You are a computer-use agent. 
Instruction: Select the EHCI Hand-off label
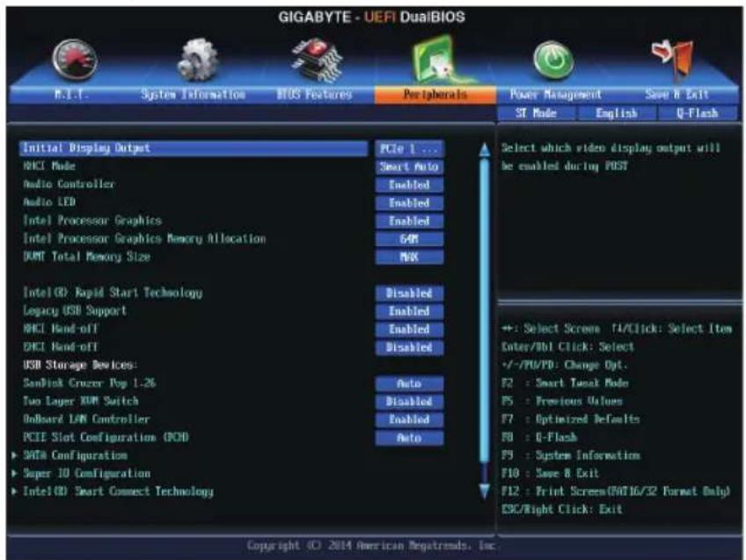click(x=61, y=347)
